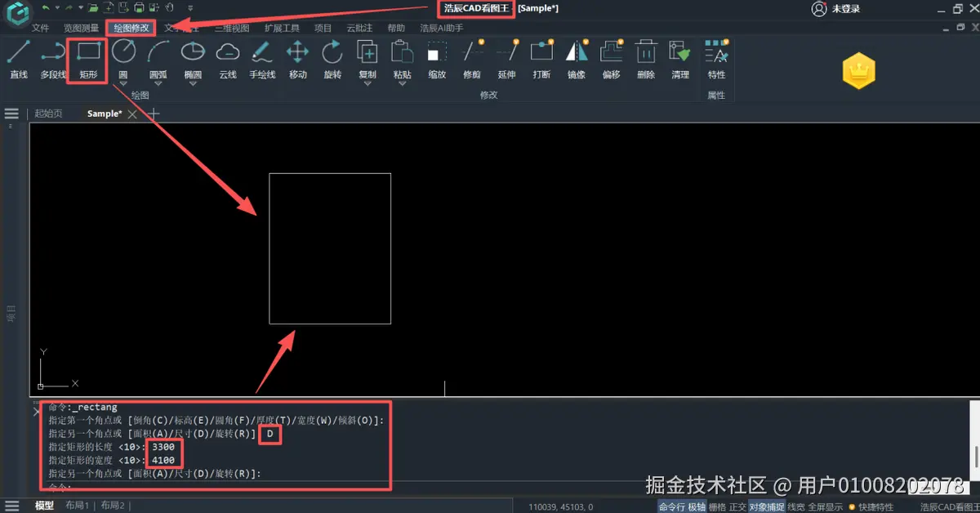Switch to the 项目 ribbon tab
The image size is (980, 513).
[323, 28]
